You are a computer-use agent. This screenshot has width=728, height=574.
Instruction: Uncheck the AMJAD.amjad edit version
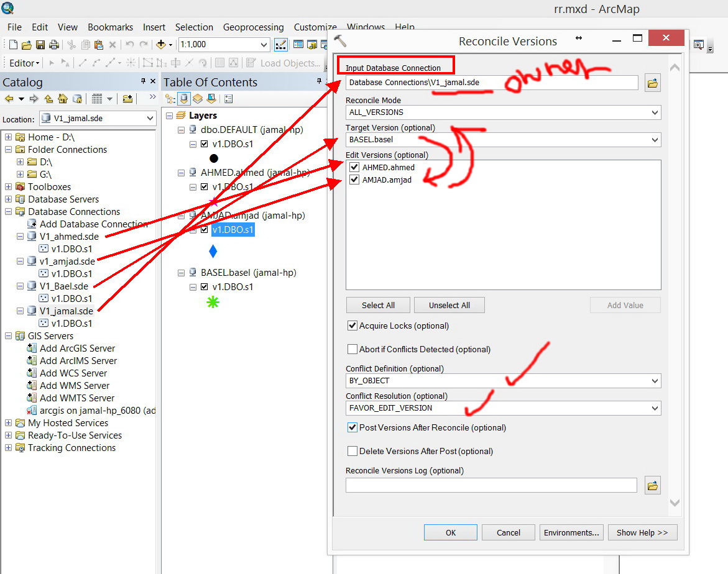click(355, 180)
